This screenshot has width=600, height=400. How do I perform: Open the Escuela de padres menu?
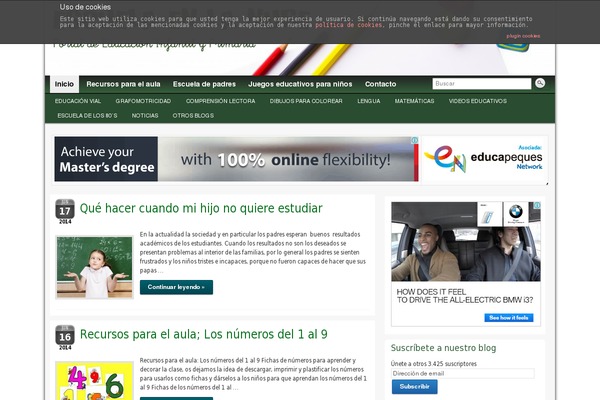coord(204,84)
